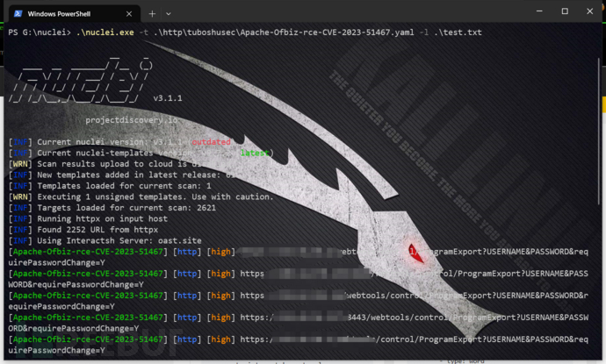Click projectdiscovery.io text
The image size is (606, 364).
132,120
